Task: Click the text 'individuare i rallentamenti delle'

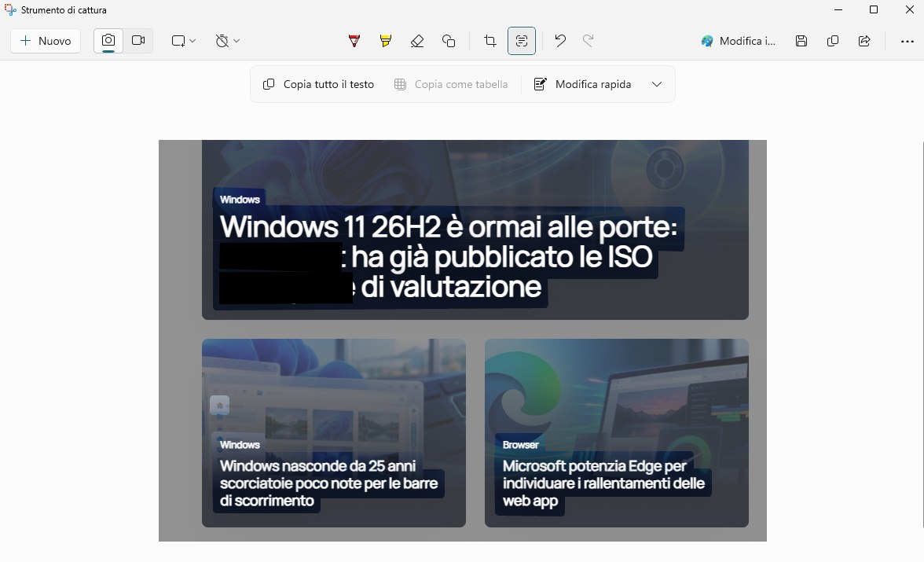Action: [x=604, y=483]
